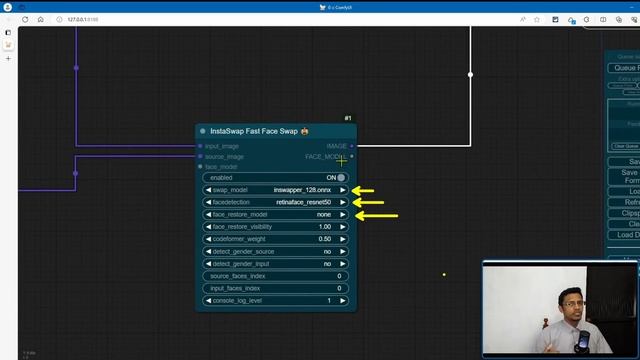Click the FACE_MODEL output socket
The width and height of the screenshot is (640, 360).
(x=352, y=156)
